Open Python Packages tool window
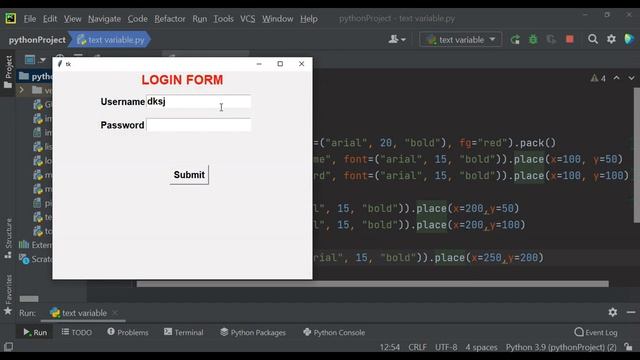 click(x=253, y=332)
